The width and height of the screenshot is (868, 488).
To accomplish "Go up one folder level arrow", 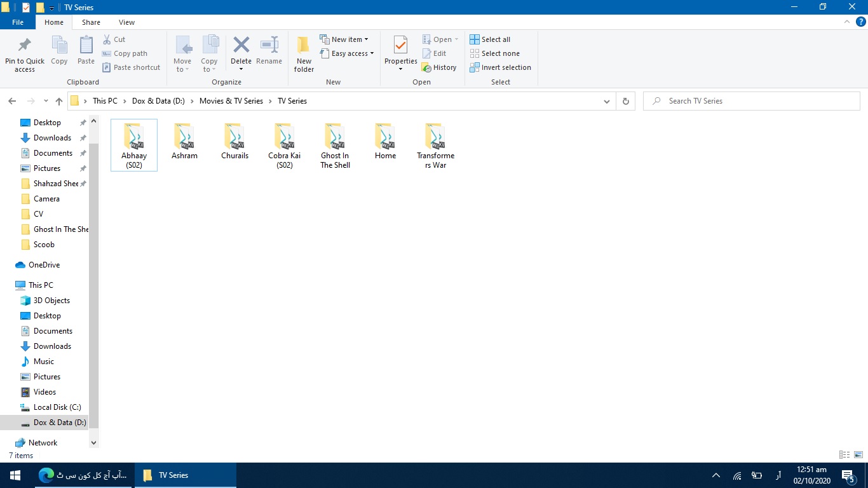I will [59, 101].
